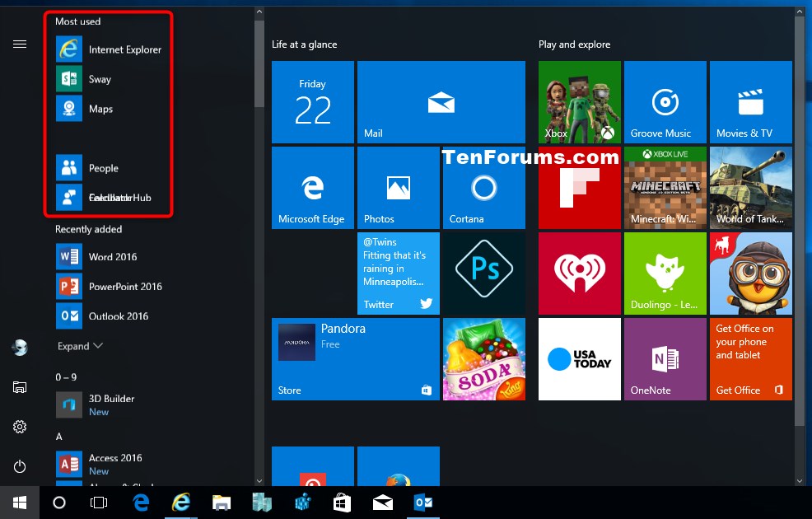Click the letter A section header

tap(59, 437)
